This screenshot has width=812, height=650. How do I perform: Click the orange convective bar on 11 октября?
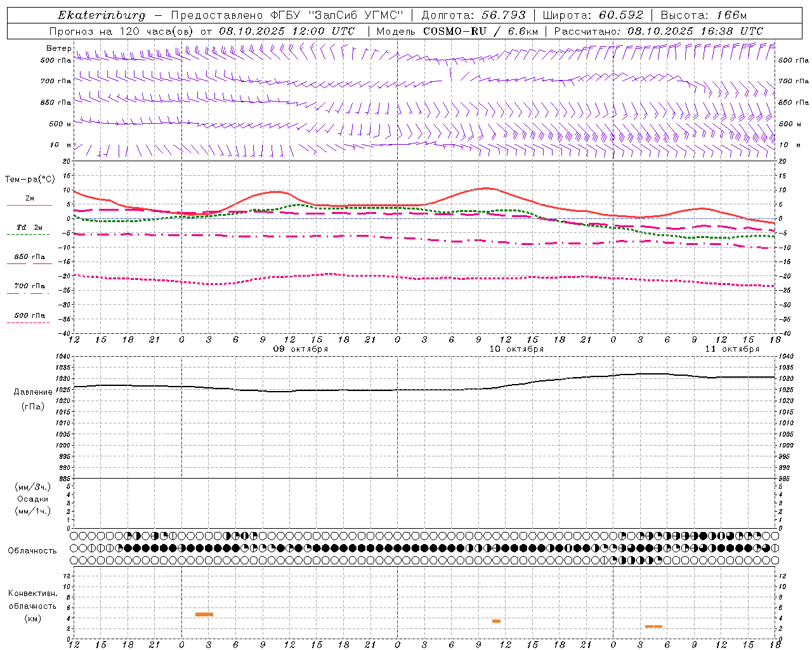(653, 627)
